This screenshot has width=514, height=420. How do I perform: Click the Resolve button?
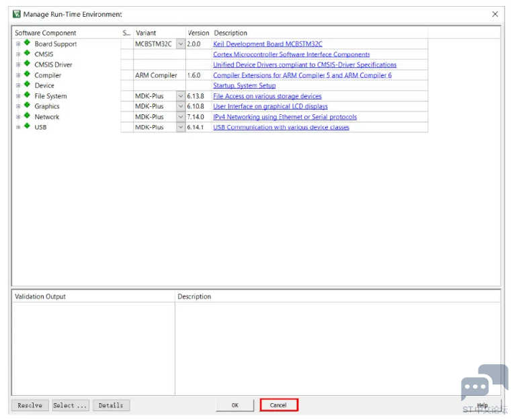point(30,406)
